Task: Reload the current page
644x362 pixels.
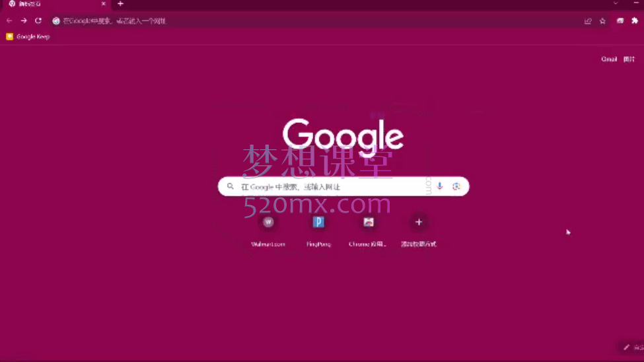Action: click(38, 21)
